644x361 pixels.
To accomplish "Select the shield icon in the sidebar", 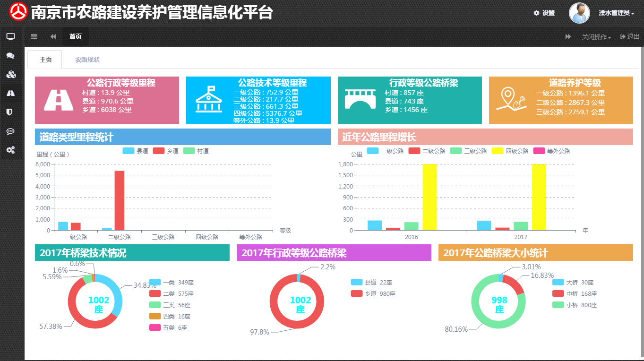I will (x=10, y=112).
